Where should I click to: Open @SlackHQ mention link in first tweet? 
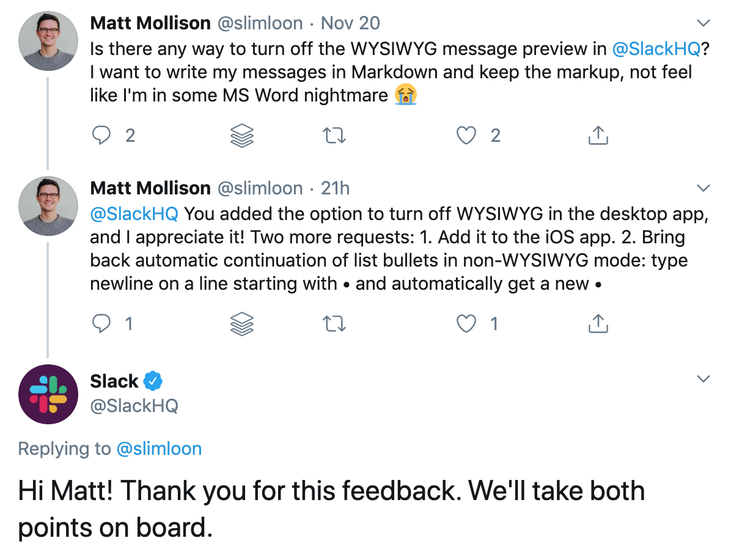click(x=656, y=49)
